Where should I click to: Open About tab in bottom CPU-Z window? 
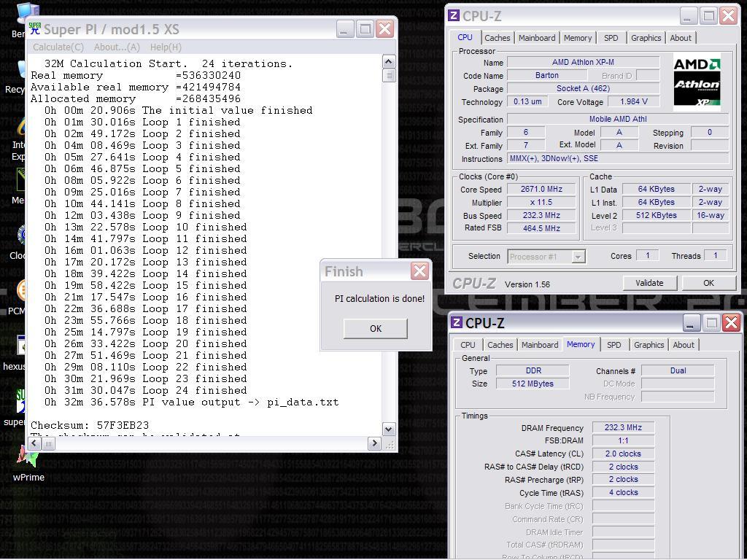683,345
